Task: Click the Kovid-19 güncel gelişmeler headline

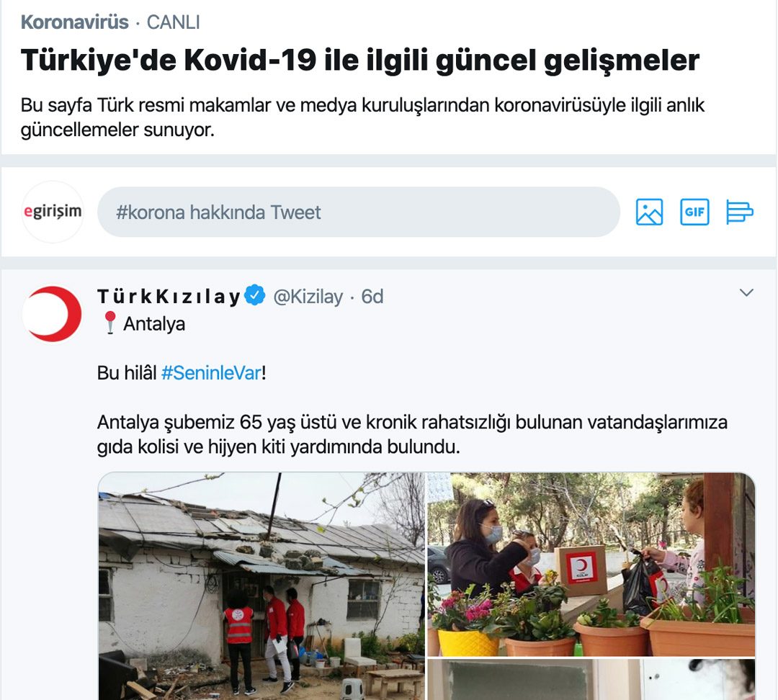Action: 360,60
